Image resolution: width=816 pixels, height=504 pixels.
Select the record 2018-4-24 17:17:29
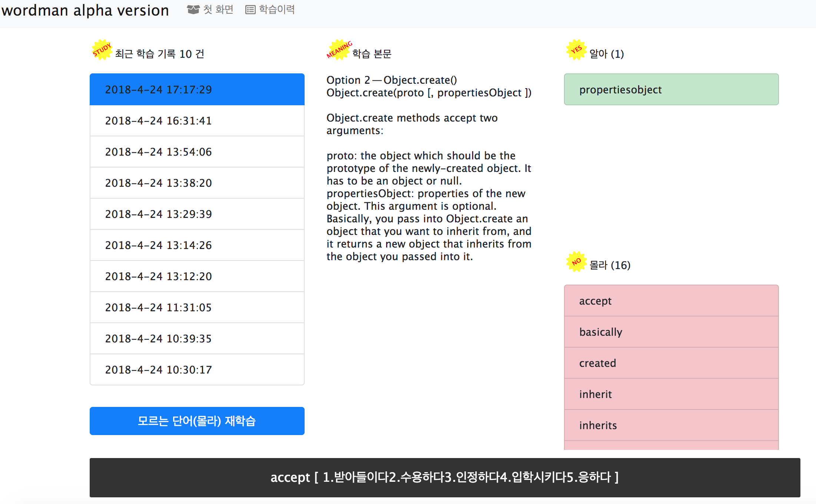(197, 89)
